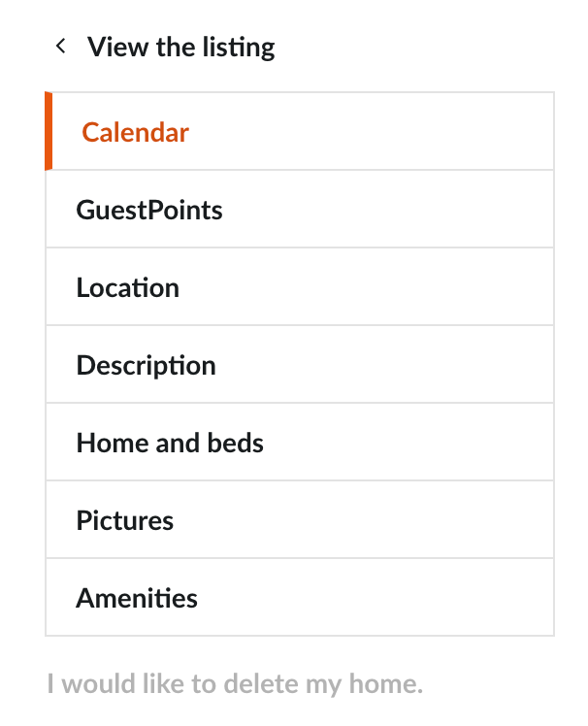
Task: Click the back chevron arrow icon
Action: (60, 46)
